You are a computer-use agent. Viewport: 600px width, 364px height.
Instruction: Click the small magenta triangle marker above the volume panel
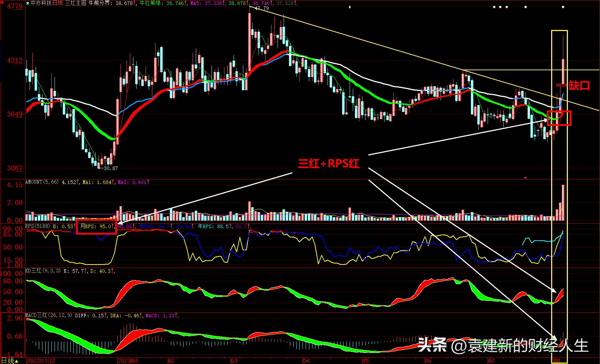[525, 177]
